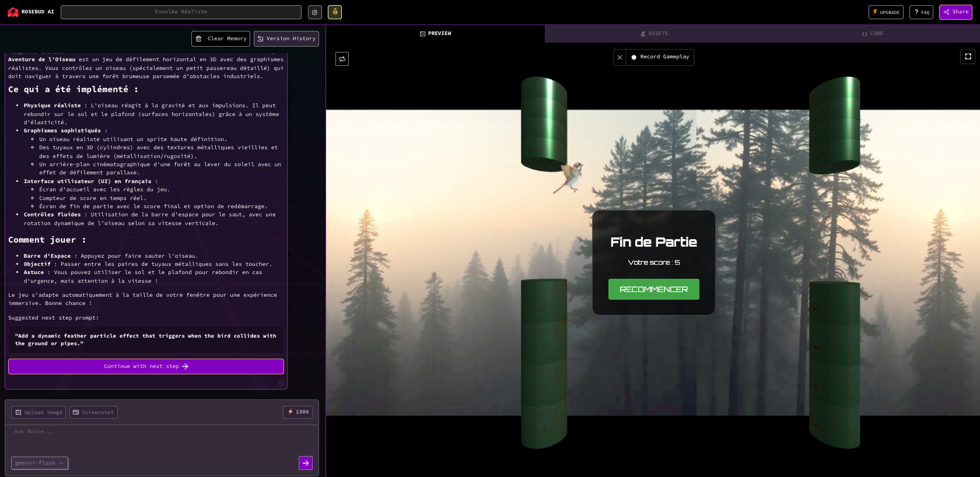Switch to the Code tab

point(872,34)
